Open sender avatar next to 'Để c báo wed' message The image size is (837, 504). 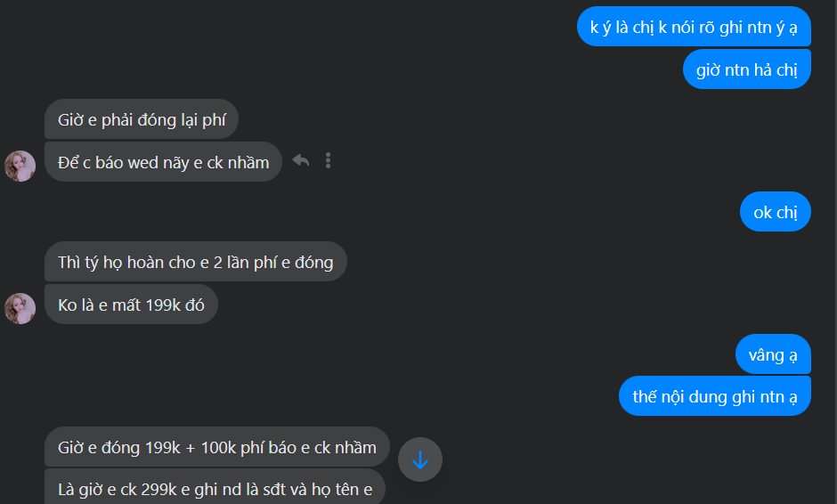20,166
